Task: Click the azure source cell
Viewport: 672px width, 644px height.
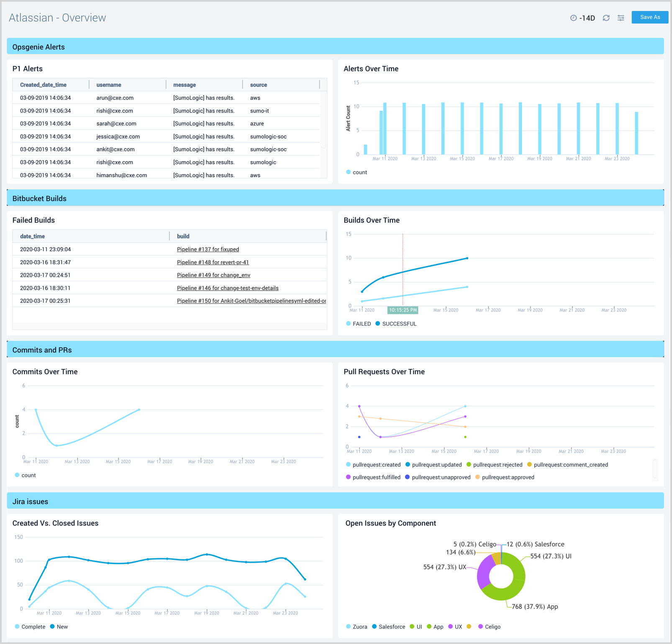Action: pyautogui.click(x=257, y=124)
